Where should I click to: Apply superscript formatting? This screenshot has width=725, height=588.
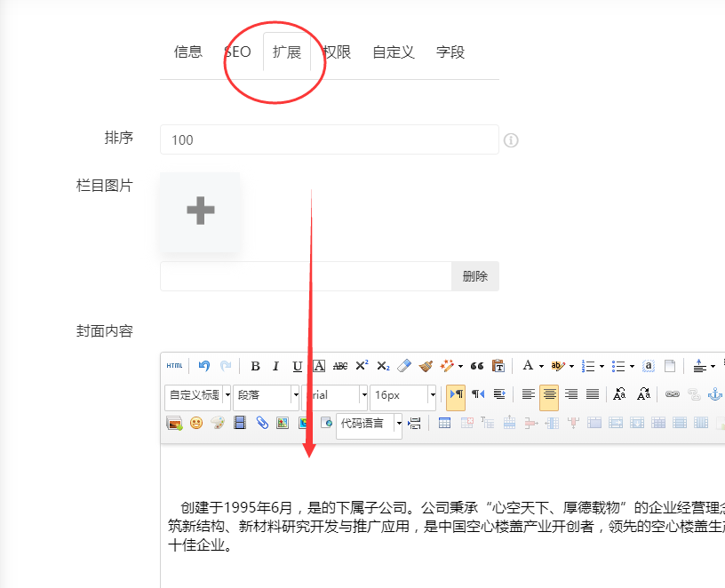362,363
